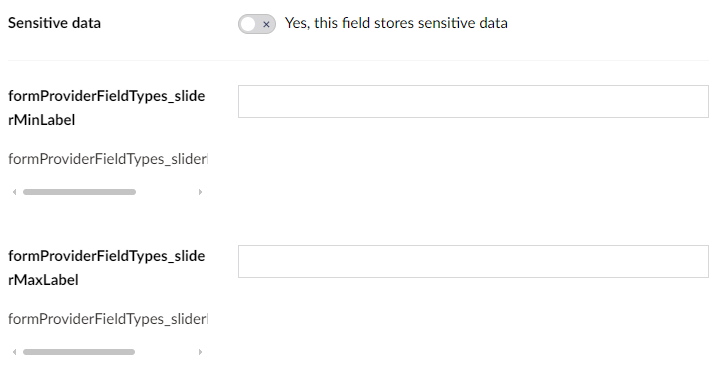Viewport: 725px width, 388px height.
Task: Click the 'Yes, this field stores sensitive data' text
Action: [x=396, y=23]
